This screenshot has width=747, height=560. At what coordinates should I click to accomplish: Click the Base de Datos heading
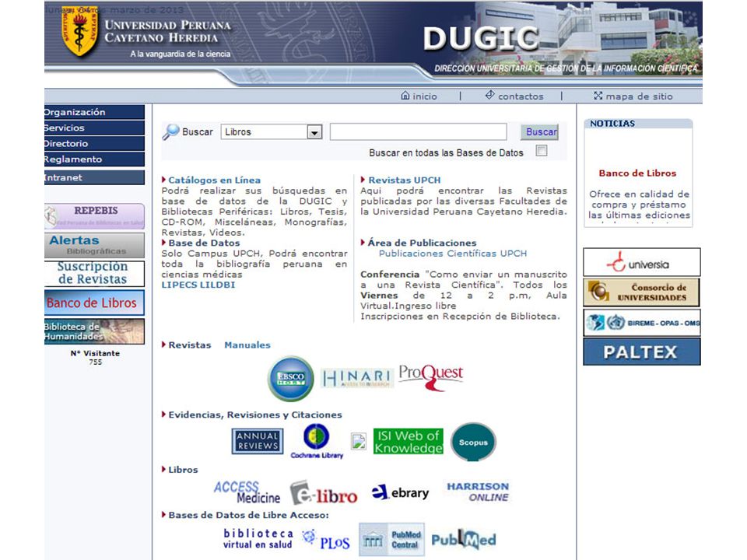coord(204,243)
